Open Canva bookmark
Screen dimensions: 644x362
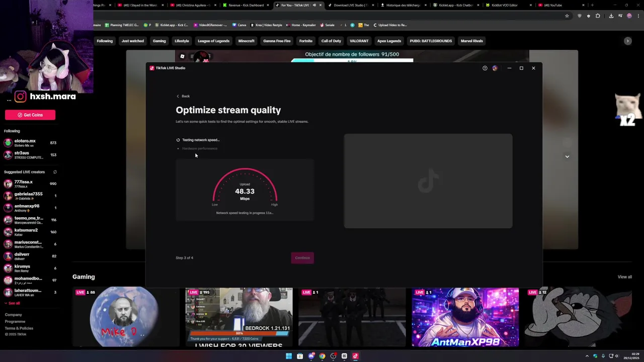click(x=239, y=25)
